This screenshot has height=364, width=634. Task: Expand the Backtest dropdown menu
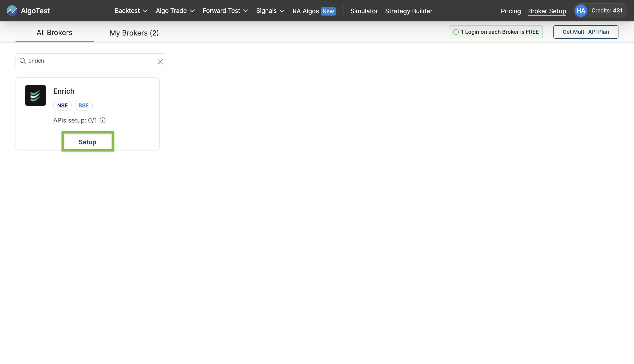(x=131, y=11)
